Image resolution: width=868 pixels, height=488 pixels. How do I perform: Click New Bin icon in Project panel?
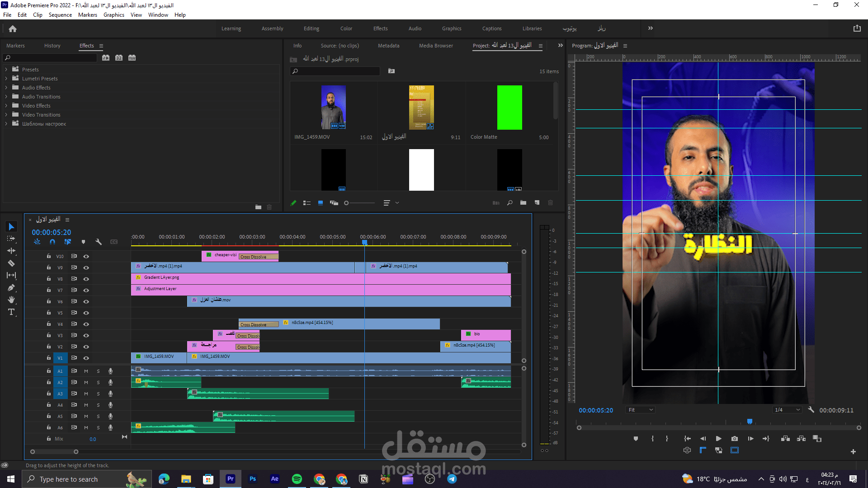pyautogui.click(x=523, y=203)
